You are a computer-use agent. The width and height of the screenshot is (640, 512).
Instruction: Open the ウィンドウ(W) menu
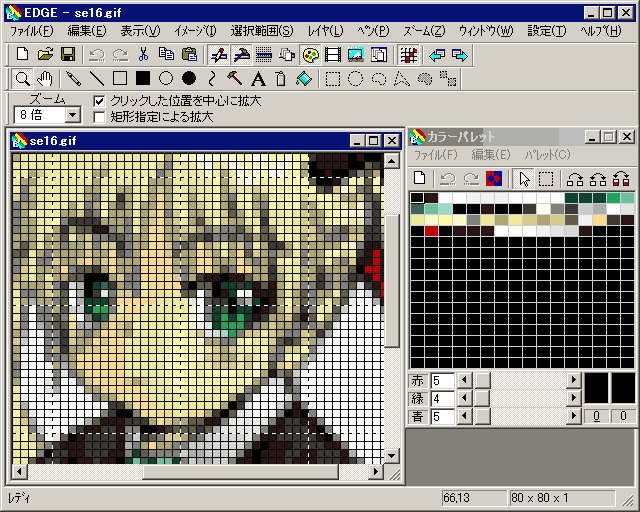(x=486, y=31)
